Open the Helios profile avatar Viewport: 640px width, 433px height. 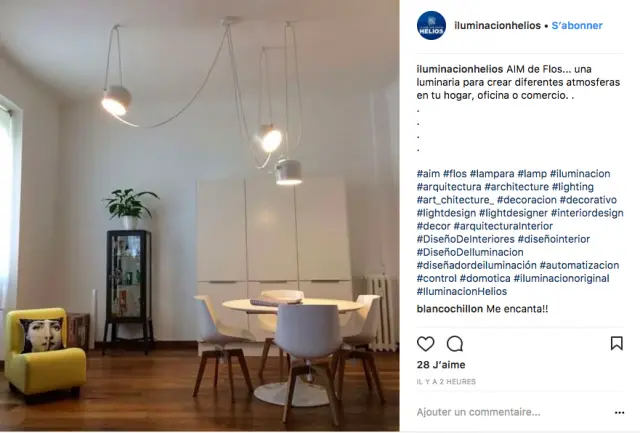[x=431, y=25]
